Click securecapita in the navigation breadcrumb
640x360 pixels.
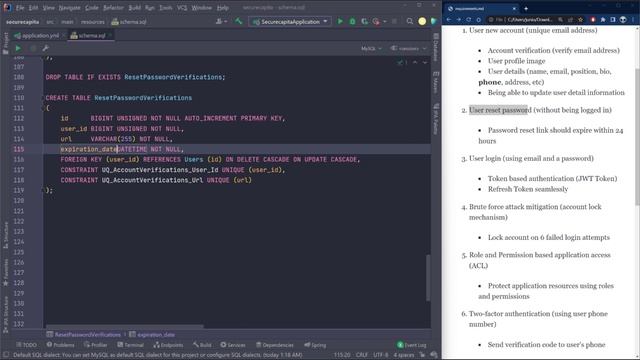point(22,22)
